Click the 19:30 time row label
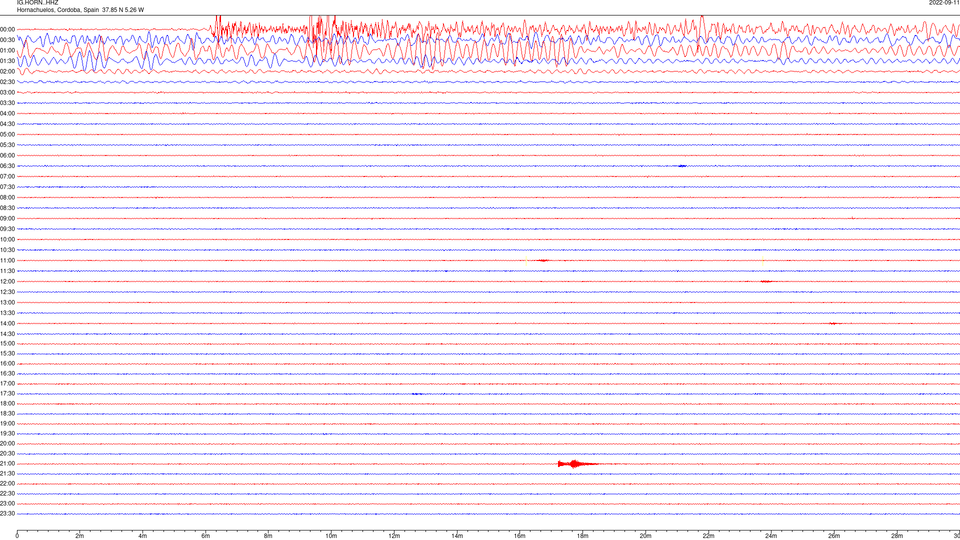Viewport: 960px width, 540px height. pyautogui.click(x=7, y=433)
